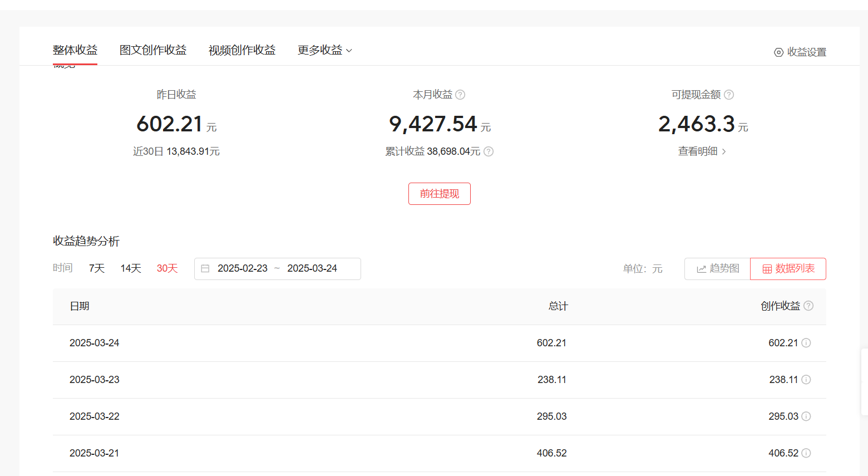Select the 7天 time range
This screenshot has width=868, height=476.
[x=96, y=268]
